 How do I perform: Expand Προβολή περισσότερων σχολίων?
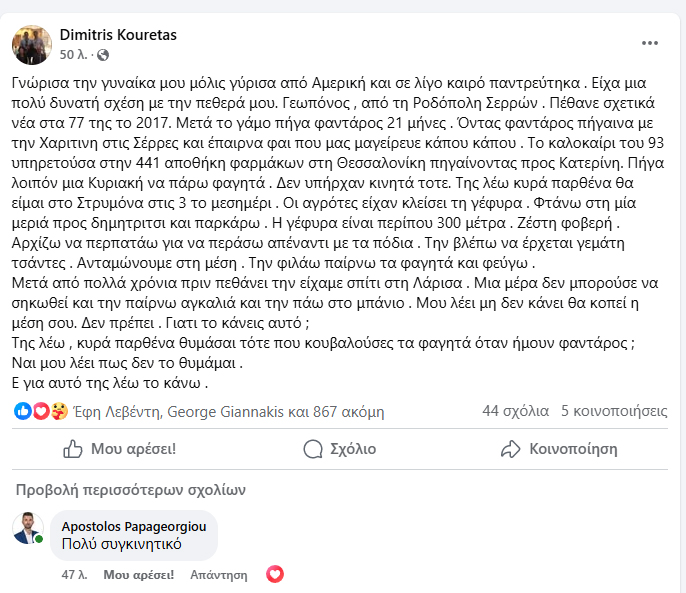129,490
